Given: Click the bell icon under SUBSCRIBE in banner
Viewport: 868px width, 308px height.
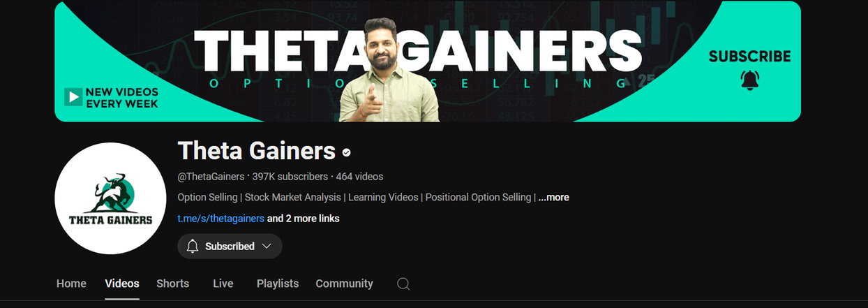Looking at the screenshot, I should click(x=749, y=80).
